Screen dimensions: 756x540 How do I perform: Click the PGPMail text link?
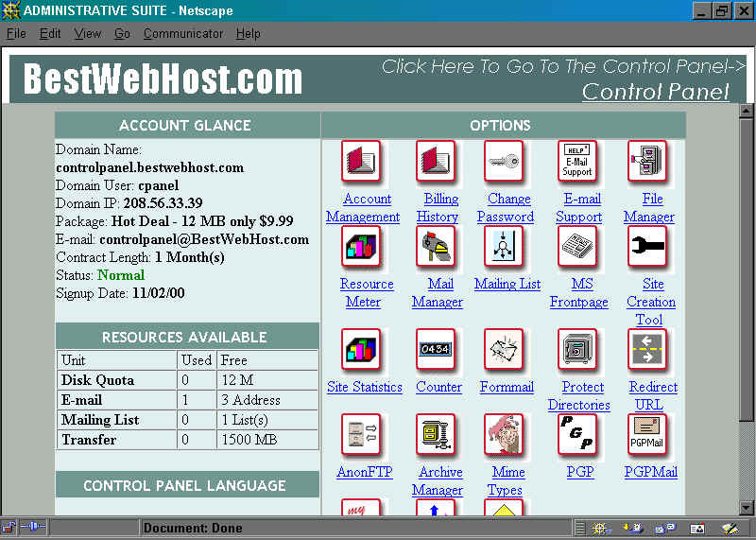pyautogui.click(x=651, y=472)
